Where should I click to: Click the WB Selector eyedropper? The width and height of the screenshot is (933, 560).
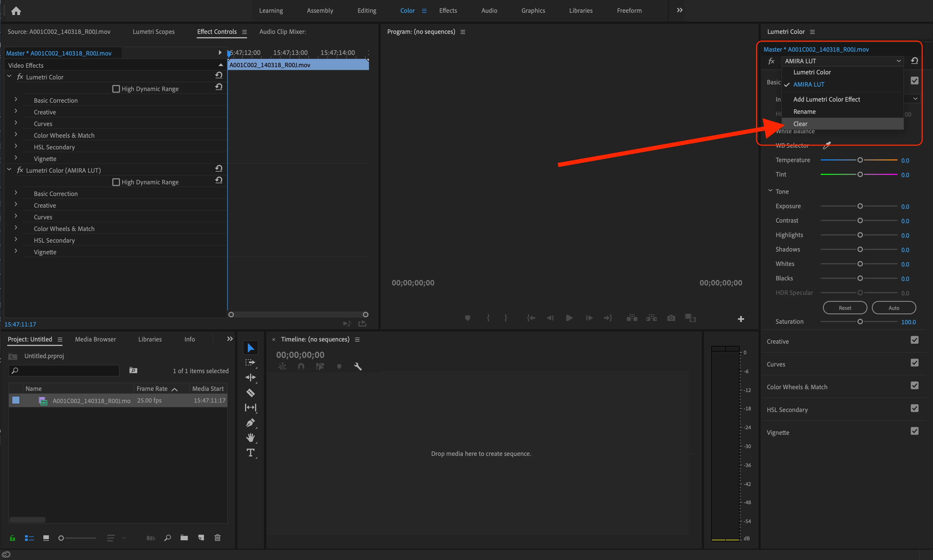(827, 145)
